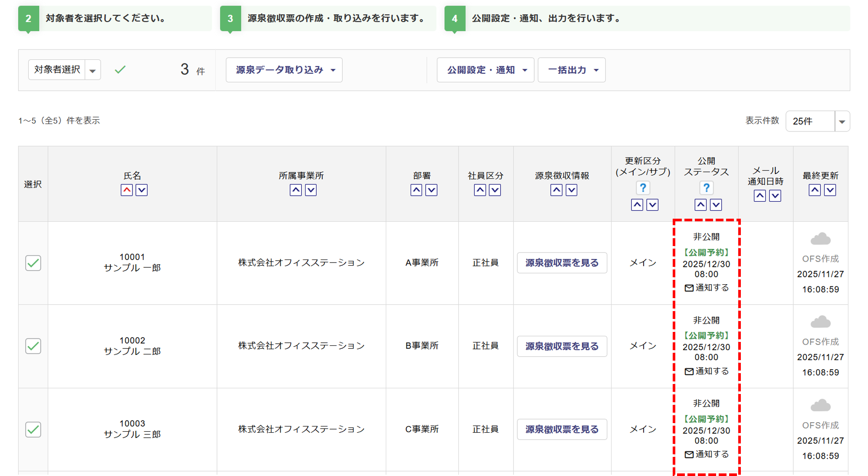The height and width of the screenshot is (476, 868).
Task: Open help icon for 公開ステータス column
Action: [x=706, y=188]
